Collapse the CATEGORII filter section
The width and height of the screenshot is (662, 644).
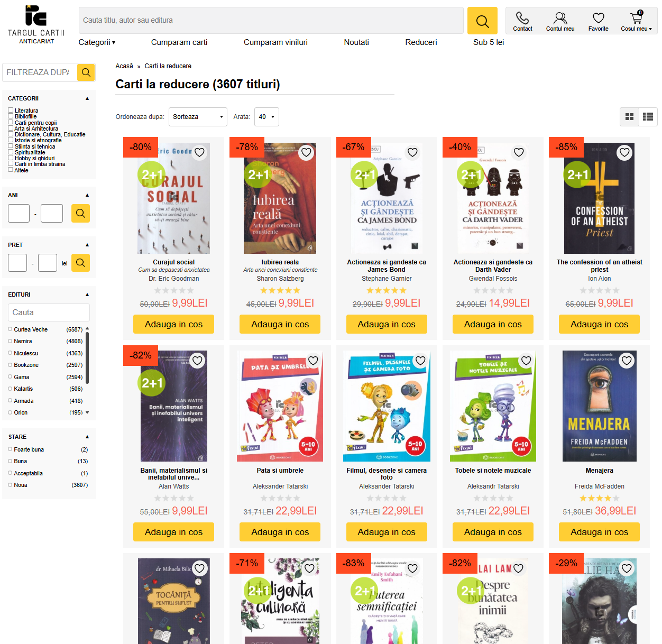[87, 98]
